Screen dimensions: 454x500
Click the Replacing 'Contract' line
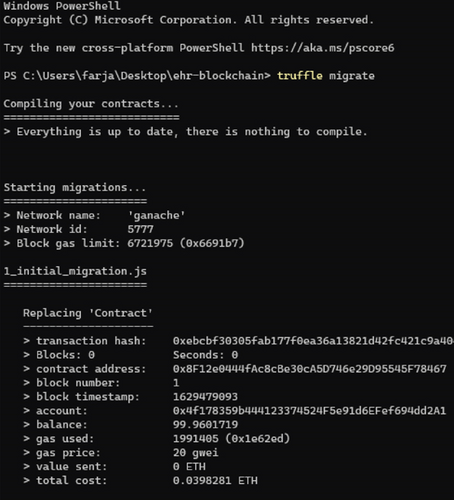tap(88, 313)
